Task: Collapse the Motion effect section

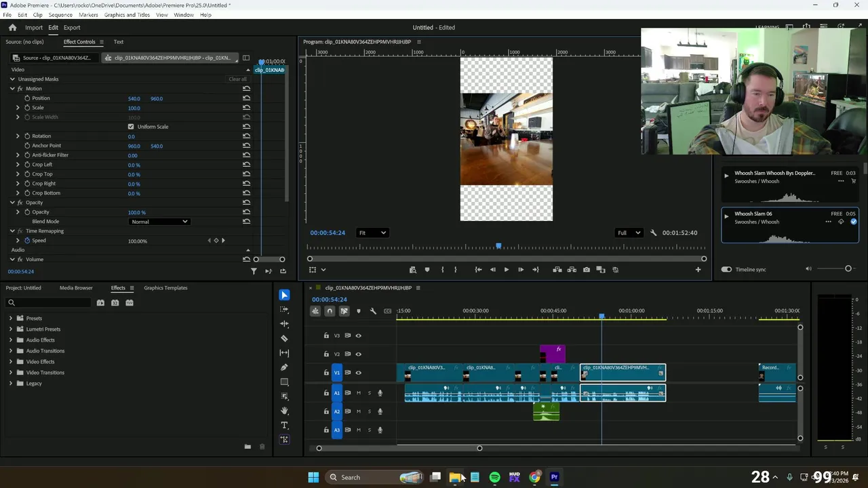Action: [x=12, y=89]
